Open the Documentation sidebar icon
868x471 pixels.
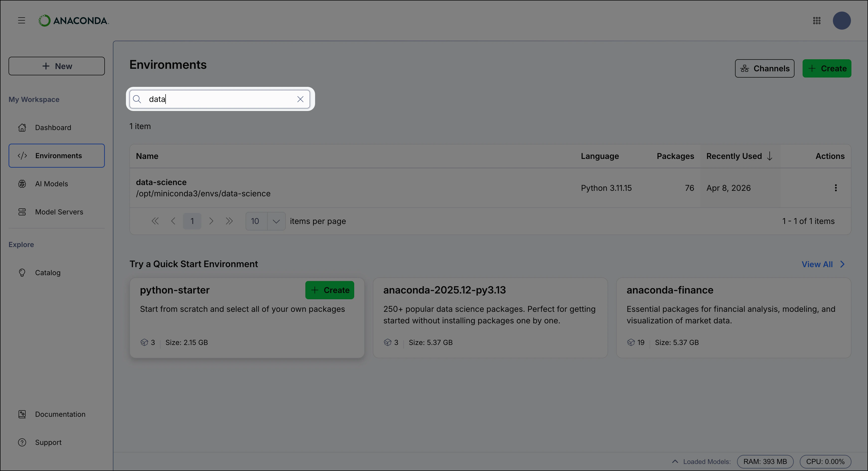(x=22, y=414)
